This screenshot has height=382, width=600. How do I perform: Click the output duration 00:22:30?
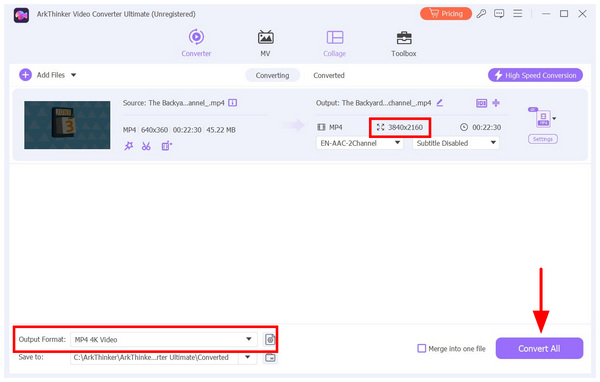point(486,127)
